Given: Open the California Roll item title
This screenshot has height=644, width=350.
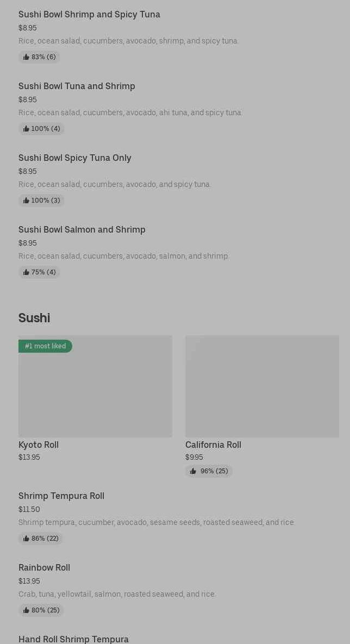Looking at the screenshot, I should click(x=213, y=445).
